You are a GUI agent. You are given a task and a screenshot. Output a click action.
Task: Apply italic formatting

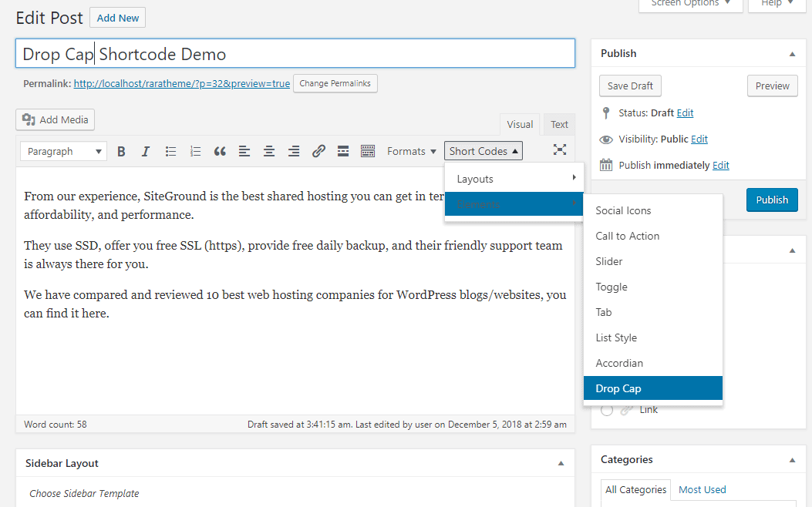pyautogui.click(x=146, y=152)
